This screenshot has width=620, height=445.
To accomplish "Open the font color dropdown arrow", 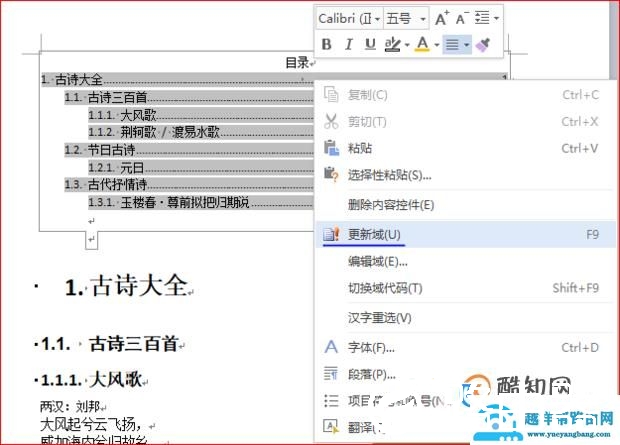I will click(437, 45).
